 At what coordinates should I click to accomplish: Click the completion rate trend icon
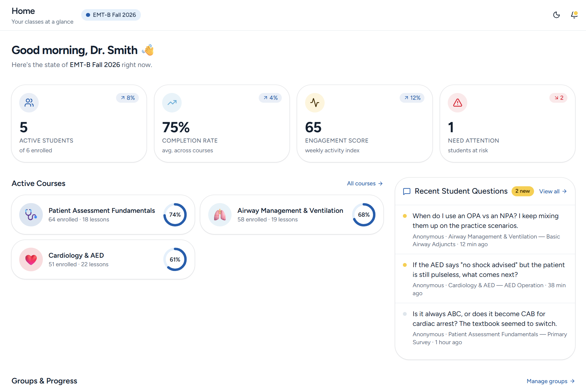point(172,103)
